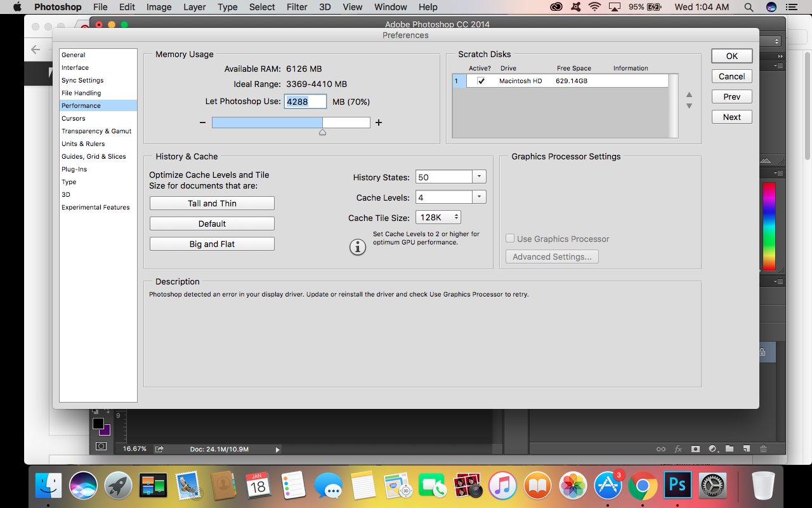
Task: Click the black foreground color swatch
Action: click(98, 423)
